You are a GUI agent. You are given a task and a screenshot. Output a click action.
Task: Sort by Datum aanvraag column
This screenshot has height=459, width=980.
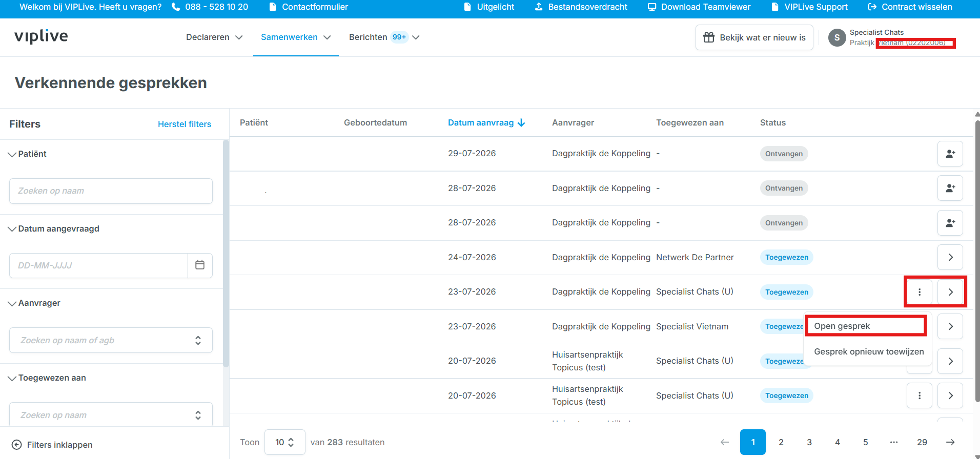click(x=486, y=122)
